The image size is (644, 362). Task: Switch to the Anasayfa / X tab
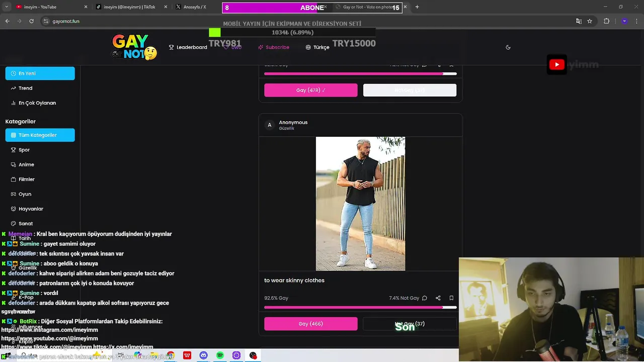click(x=195, y=7)
